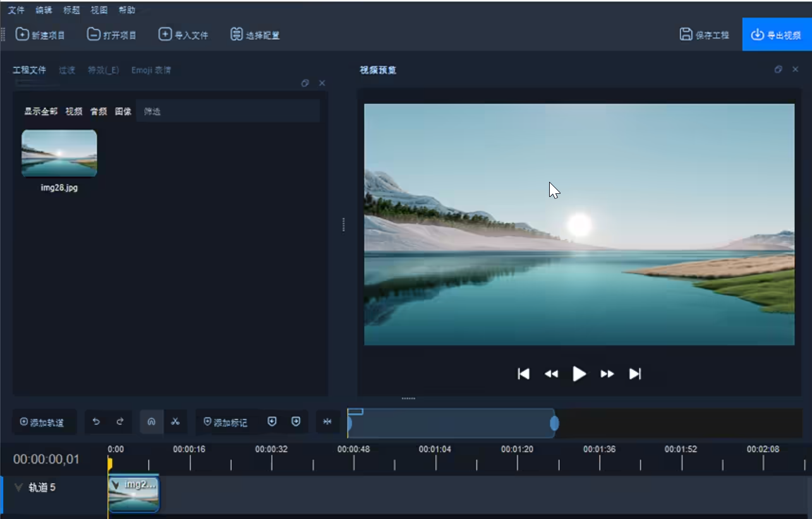This screenshot has height=519, width=812.
Task: Click the 导出视频 export button
Action: 777,35
